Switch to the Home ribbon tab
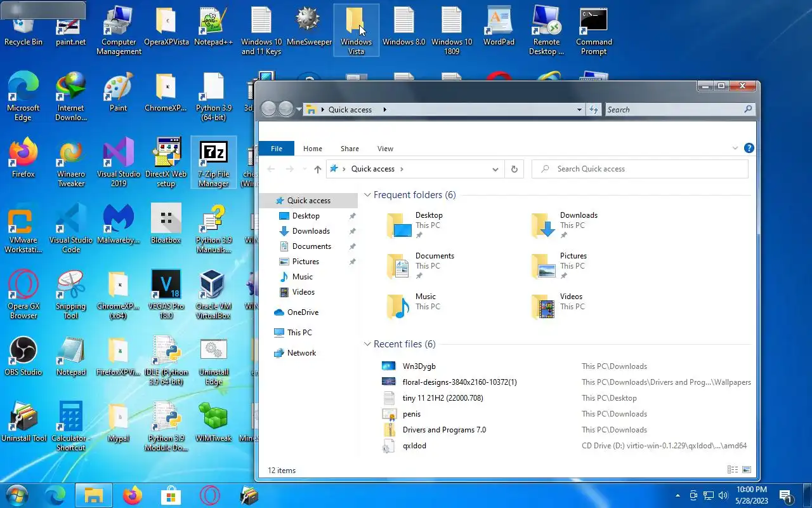812x508 pixels. pos(313,149)
